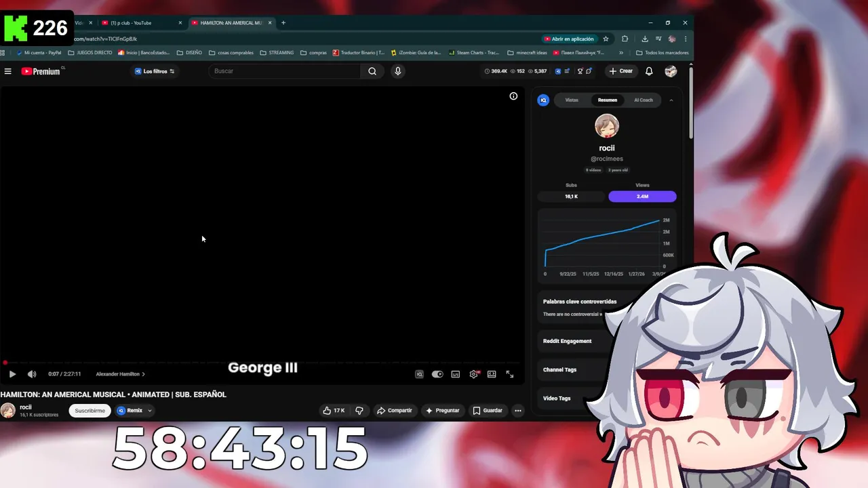Toggle the autoplay switch in player
868x488 pixels.
tap(437, 374)
